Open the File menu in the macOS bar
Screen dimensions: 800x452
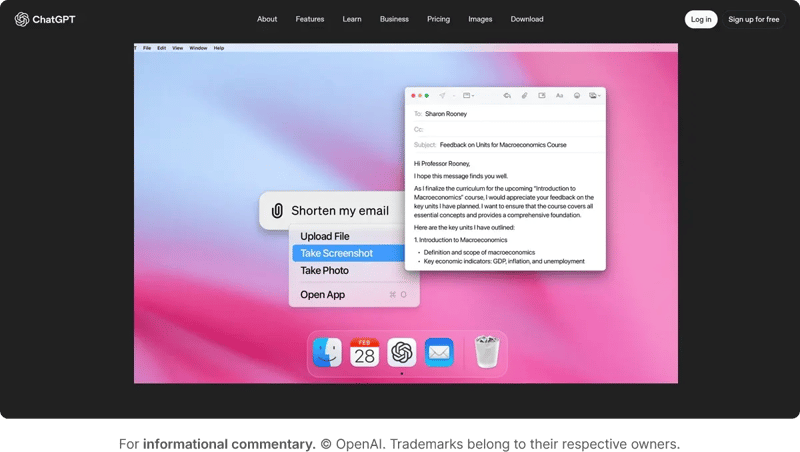tap(147, 48)
